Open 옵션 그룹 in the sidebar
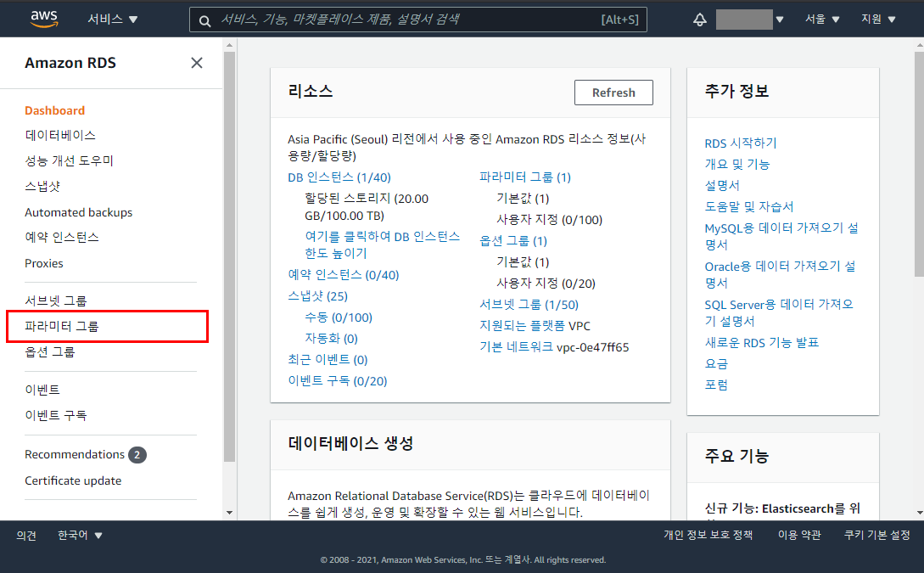This screenshot has height=573, width=924. (49, 352)
